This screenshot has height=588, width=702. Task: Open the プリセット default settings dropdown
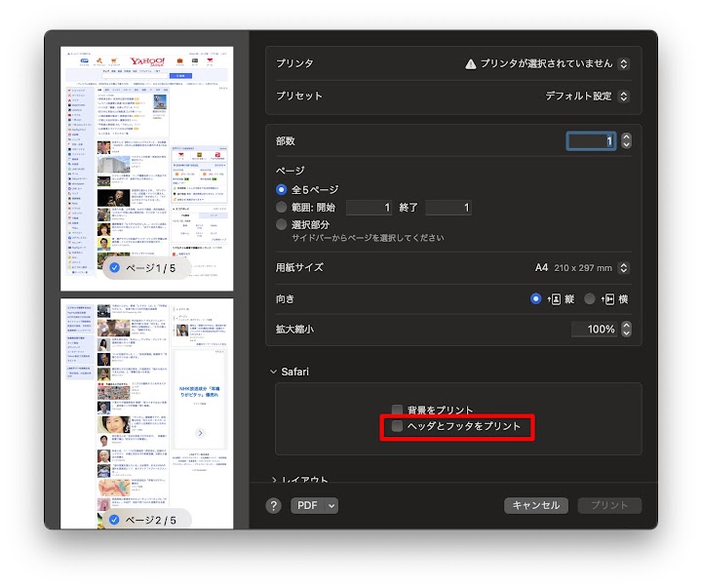coord(623,96)
